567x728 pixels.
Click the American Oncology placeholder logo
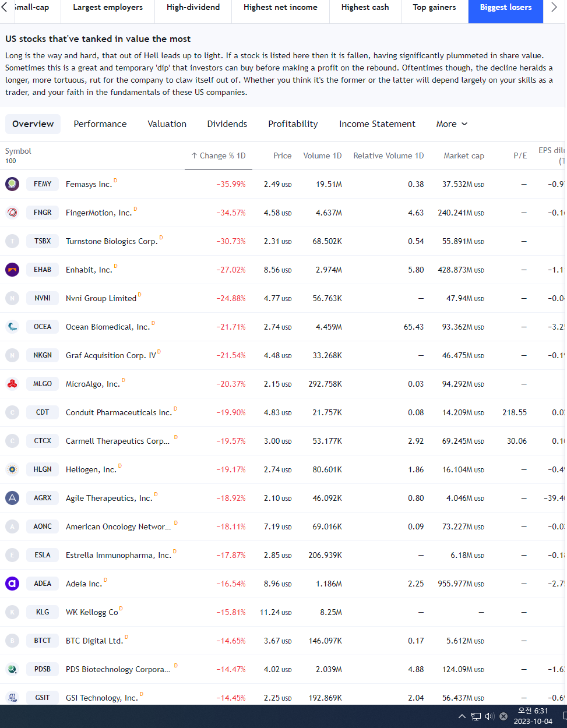pos(12,526)
